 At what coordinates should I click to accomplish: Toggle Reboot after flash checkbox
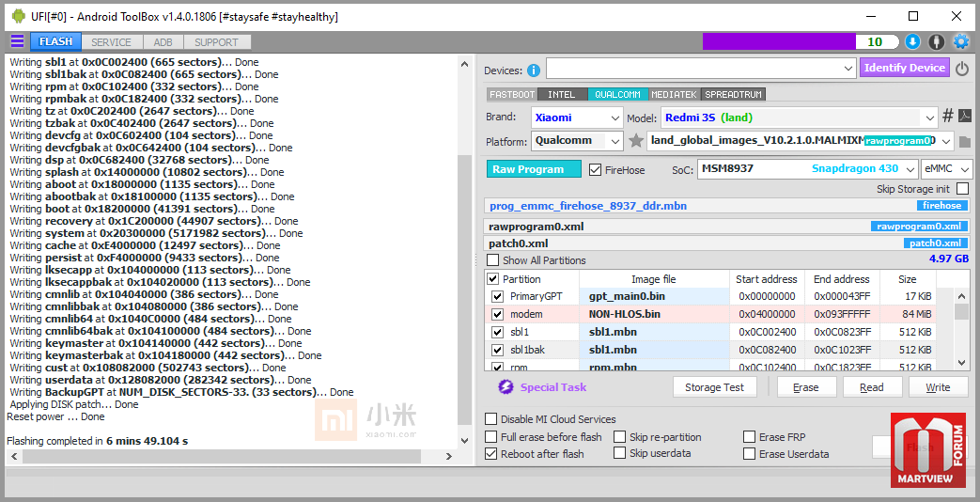[491, 454]
